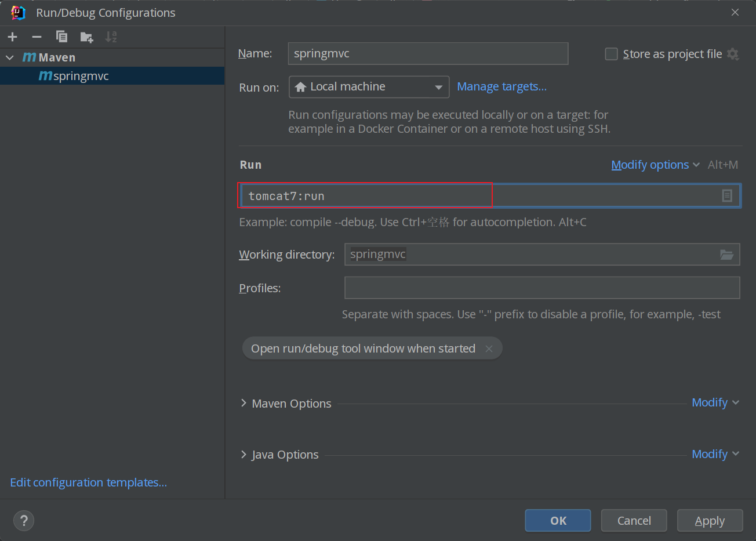The image size is (756, 541).
Task: Open Modify dropdown for Maven Options
Action: [715, 402]
